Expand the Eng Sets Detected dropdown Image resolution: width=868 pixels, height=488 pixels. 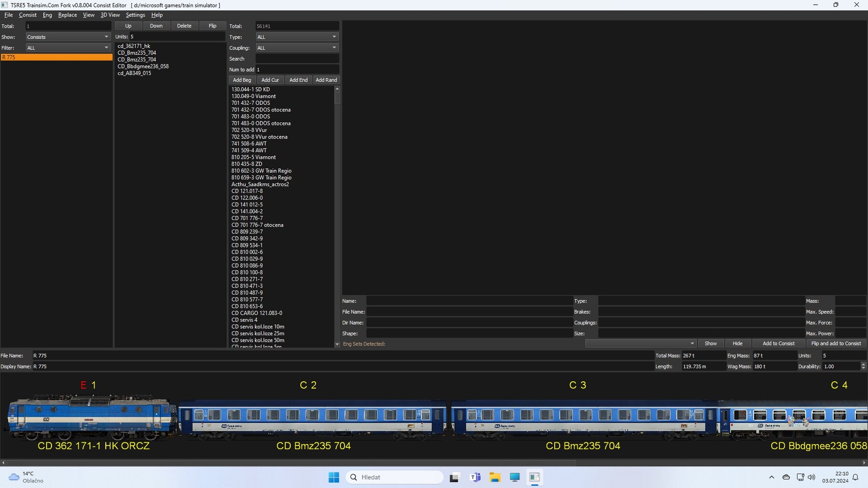640,344
